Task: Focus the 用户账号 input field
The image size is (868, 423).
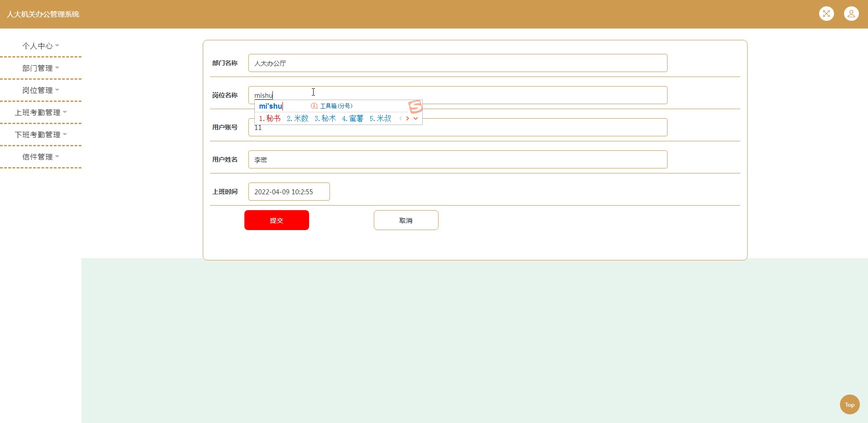Action: pos(458,127)
